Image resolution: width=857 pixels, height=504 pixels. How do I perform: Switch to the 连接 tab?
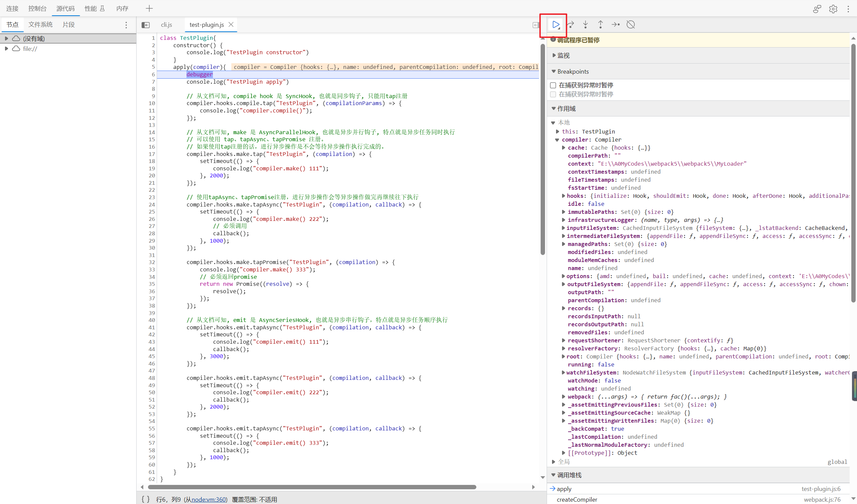[12, 8]
